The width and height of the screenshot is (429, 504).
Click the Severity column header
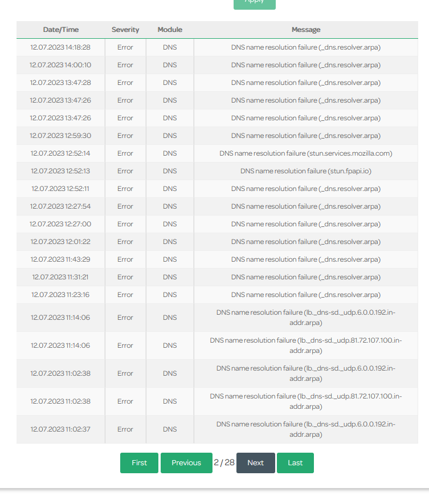(125, 30)
